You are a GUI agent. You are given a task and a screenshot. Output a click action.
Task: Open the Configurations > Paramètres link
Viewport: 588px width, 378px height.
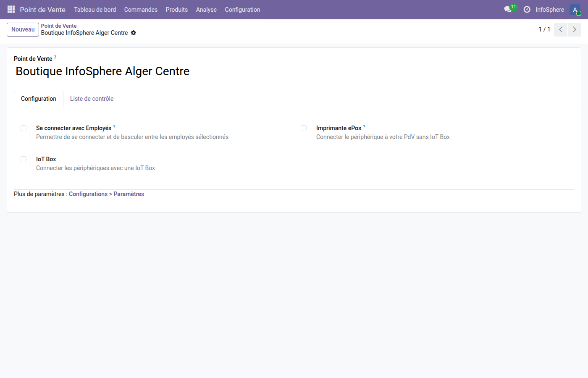pos(106,194)
